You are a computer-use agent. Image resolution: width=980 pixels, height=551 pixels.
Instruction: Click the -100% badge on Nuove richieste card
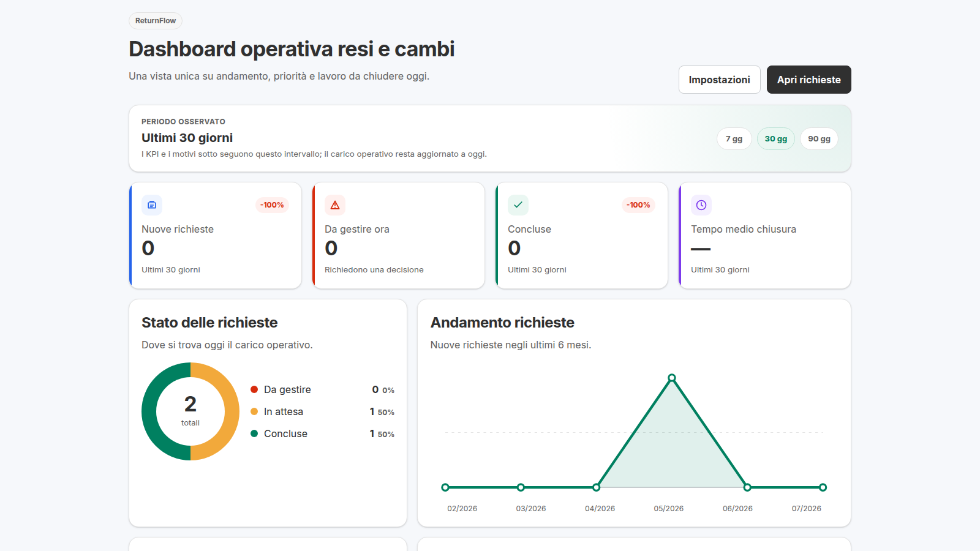(272, 205)
